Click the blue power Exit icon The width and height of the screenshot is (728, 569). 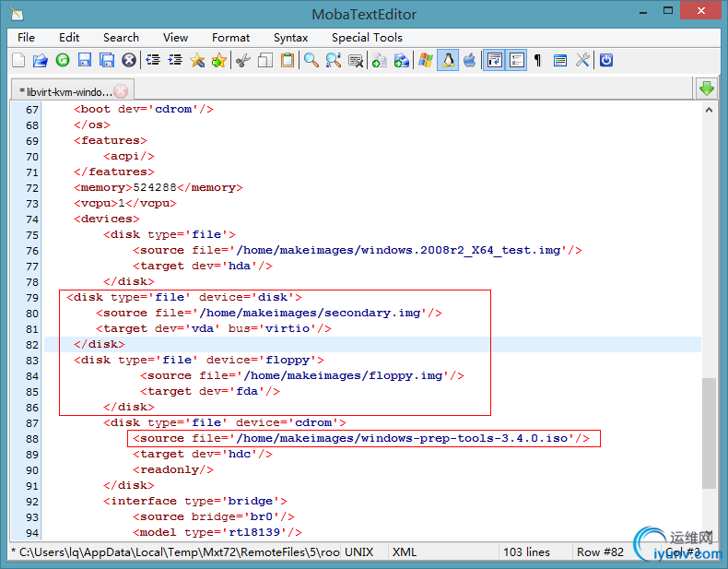(x=606, y=61)
